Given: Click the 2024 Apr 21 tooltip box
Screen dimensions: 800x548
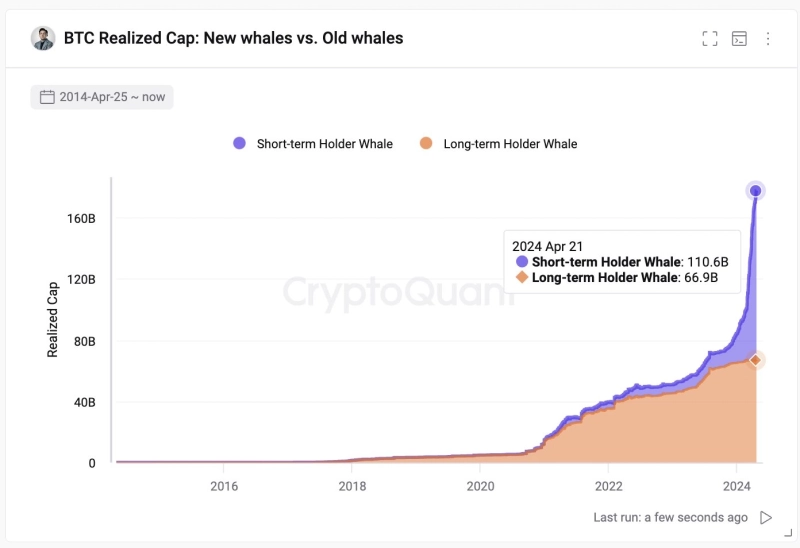Looking at the screenshot, I should [x=622, y=262].
